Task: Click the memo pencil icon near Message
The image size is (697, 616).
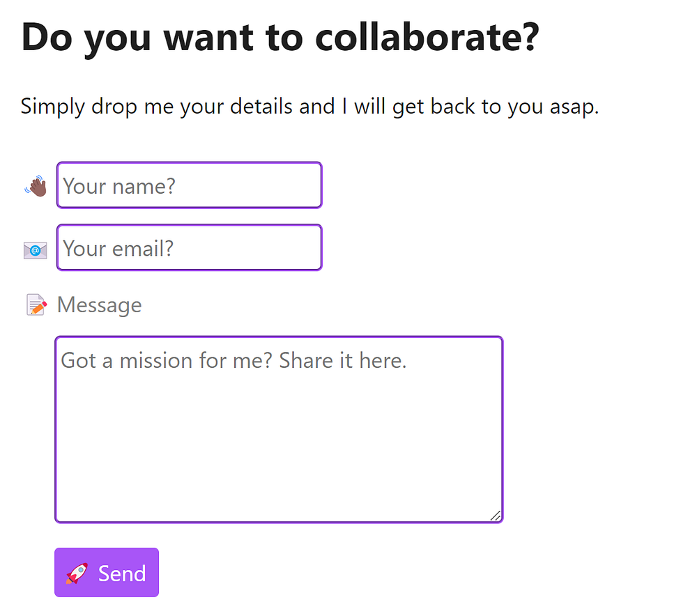Action: tap(36, 305)
